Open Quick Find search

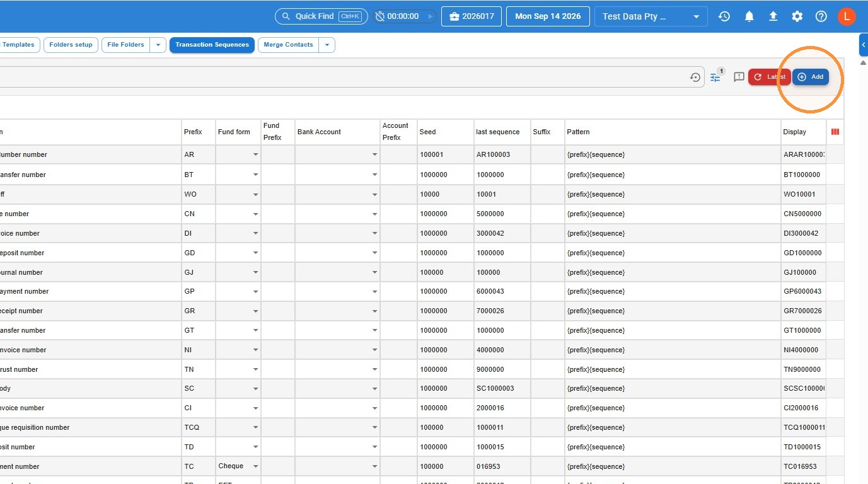(x=321, y=16)
